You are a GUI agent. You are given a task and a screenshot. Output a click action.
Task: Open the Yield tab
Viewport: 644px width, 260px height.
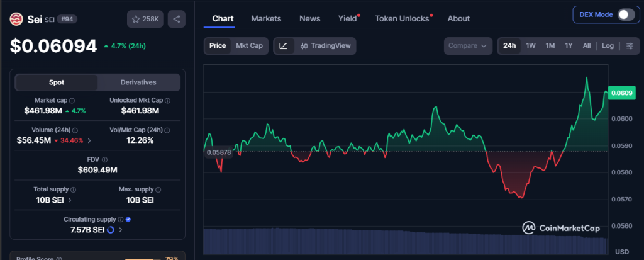click(348, 18)
